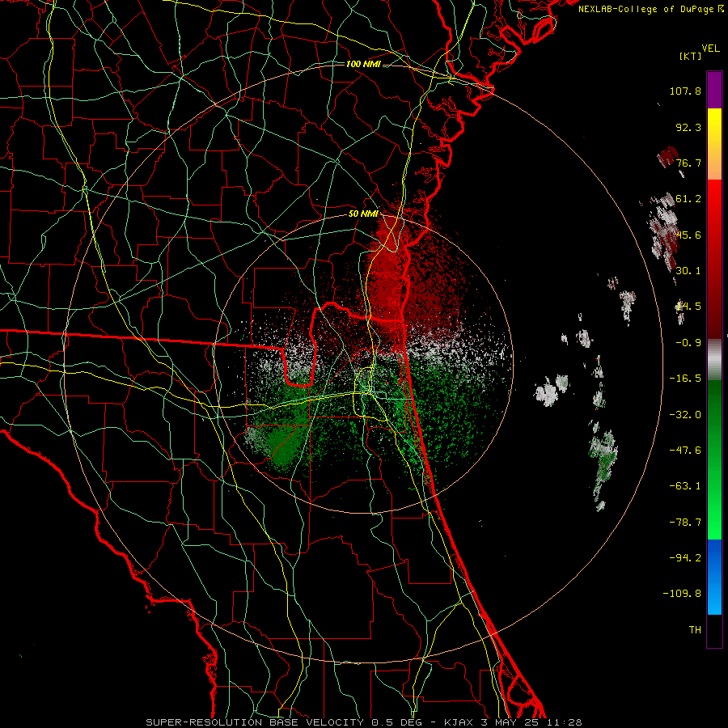
Task: Click the 107.8 velocity scale value
Action: point(685,91)
